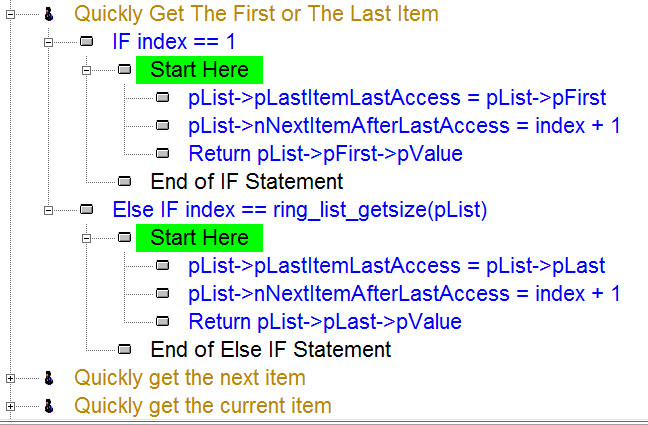Click the step icon beside first Start Here
Image resolution: width=648 pixels, height=425 pixels.
[124, 69]
